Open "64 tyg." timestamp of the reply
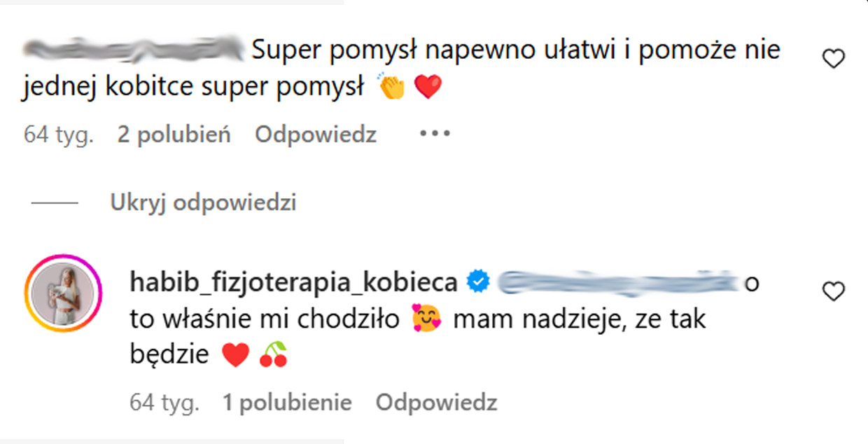Screen dimensions: 868x444 tap(164, 402)
